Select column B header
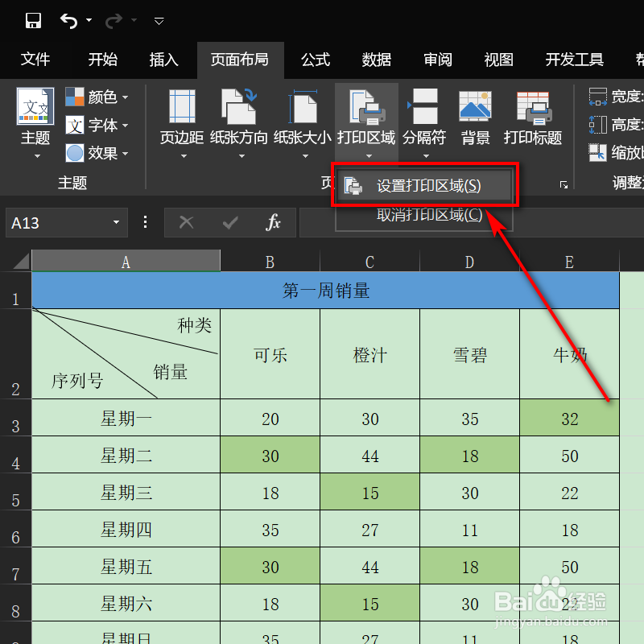This screenshot has height=644, width=644. point(270,261)
